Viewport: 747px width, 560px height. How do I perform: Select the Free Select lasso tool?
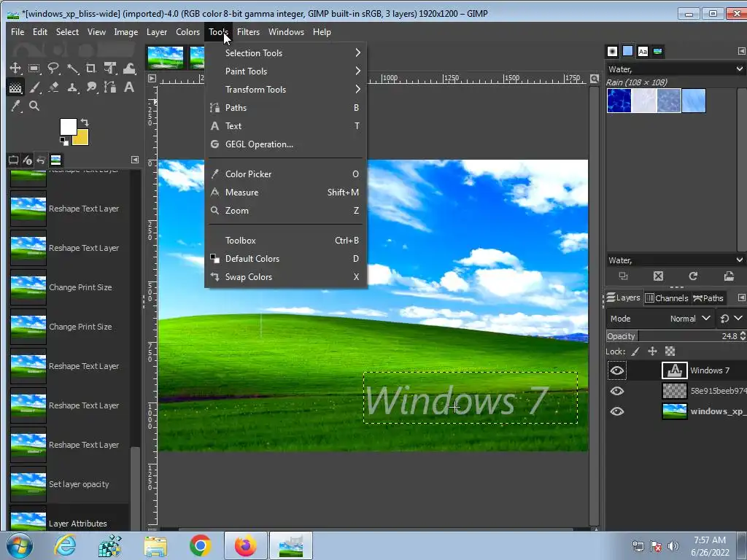tap(53, 68)
